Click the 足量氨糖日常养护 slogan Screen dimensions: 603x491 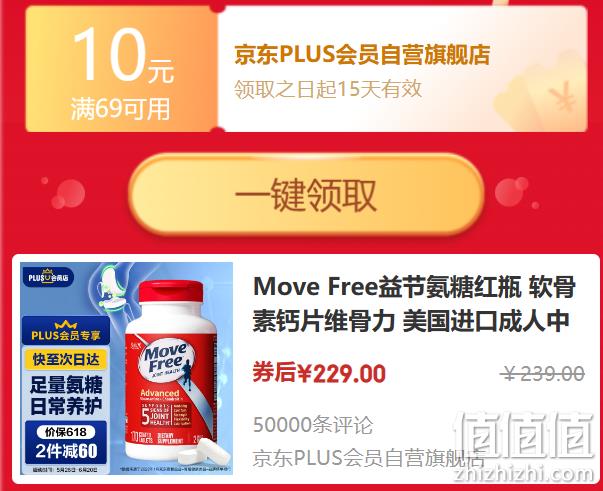tap(66, 395)
